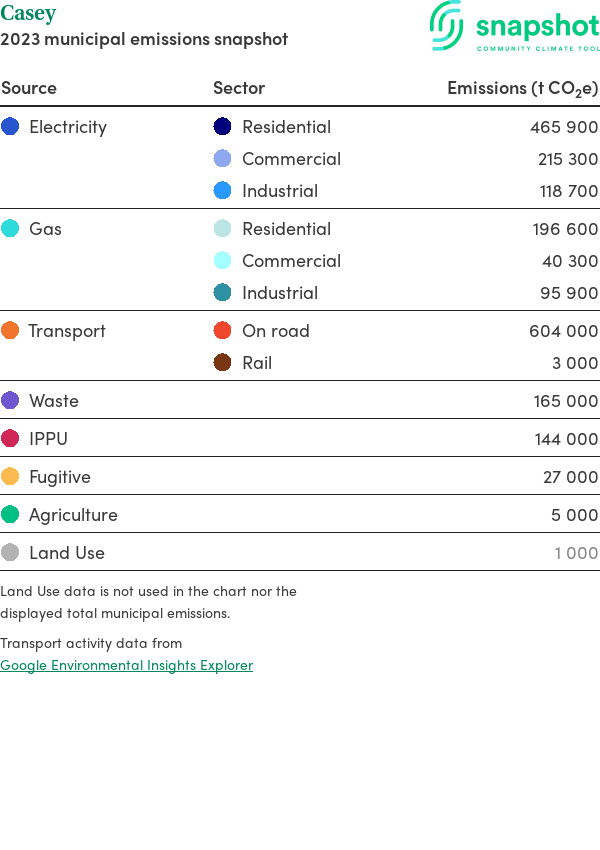
Task: Click the yellow Fugitive source dot
Action: [x=10, y=476]
